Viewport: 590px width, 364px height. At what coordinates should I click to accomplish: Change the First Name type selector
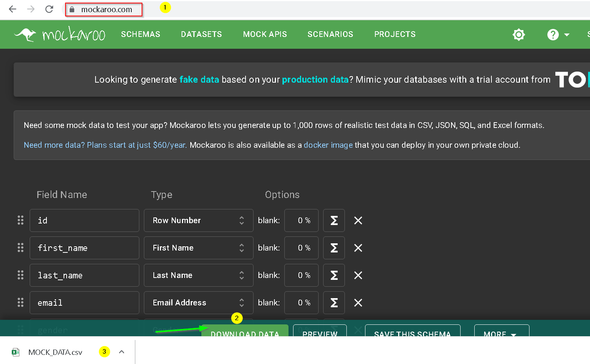point(199,248)
